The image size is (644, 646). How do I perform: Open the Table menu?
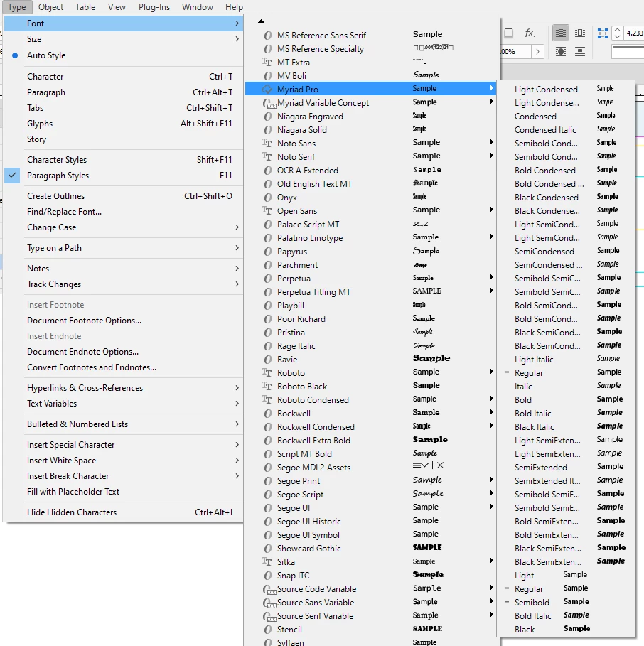tap(85, 7)
